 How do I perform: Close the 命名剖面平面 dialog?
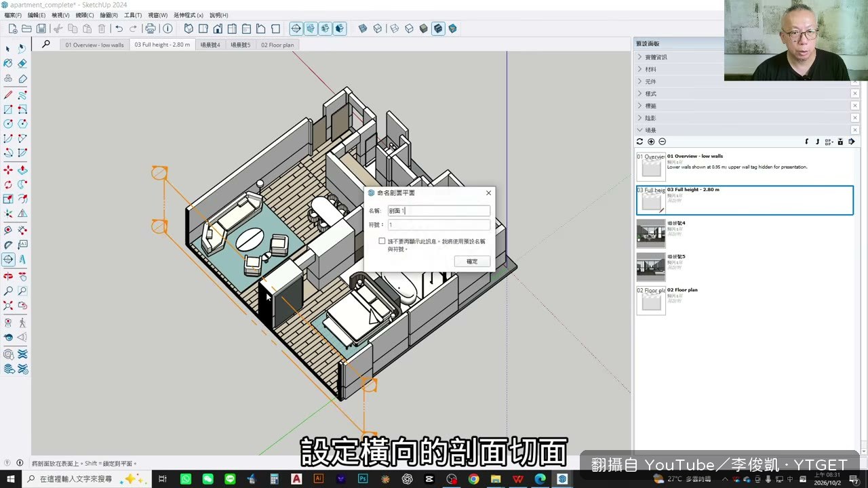click(x=488, y=193)
